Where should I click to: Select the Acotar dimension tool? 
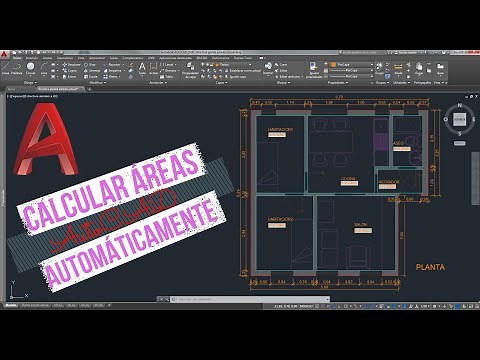(153, 68)
